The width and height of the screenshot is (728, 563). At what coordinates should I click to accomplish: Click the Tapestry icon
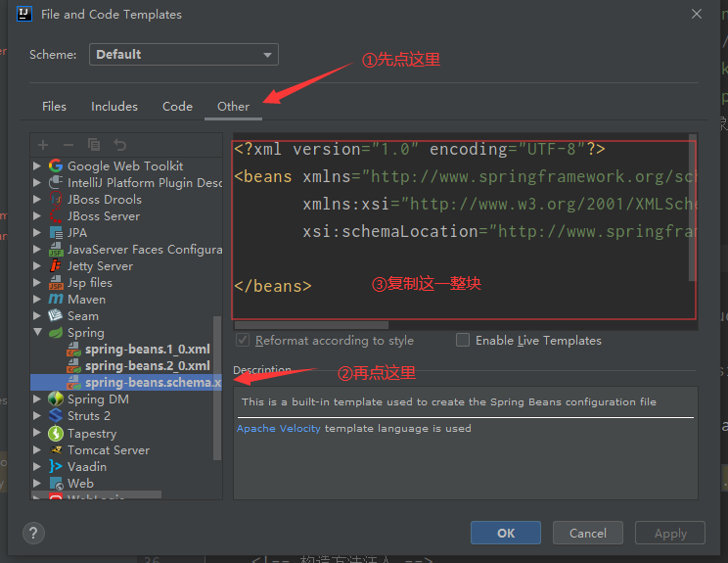pyautogui.click(x=56, y=434)
